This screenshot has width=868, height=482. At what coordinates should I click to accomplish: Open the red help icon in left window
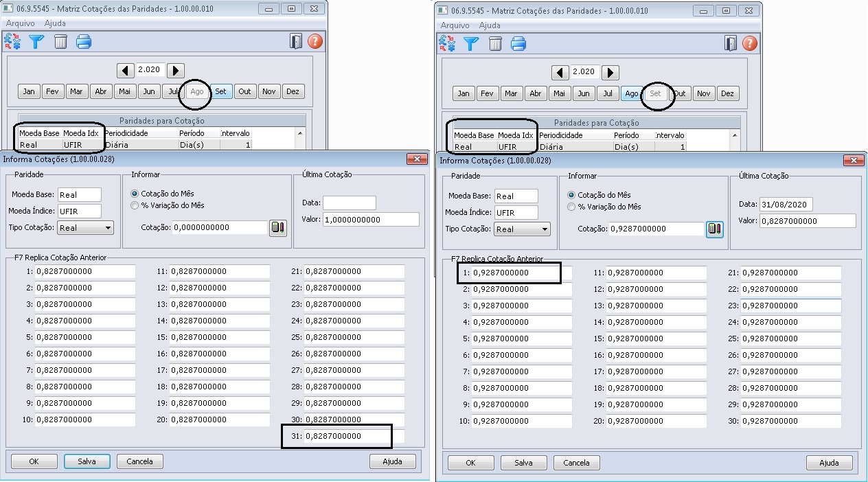(x=315, y=41)
